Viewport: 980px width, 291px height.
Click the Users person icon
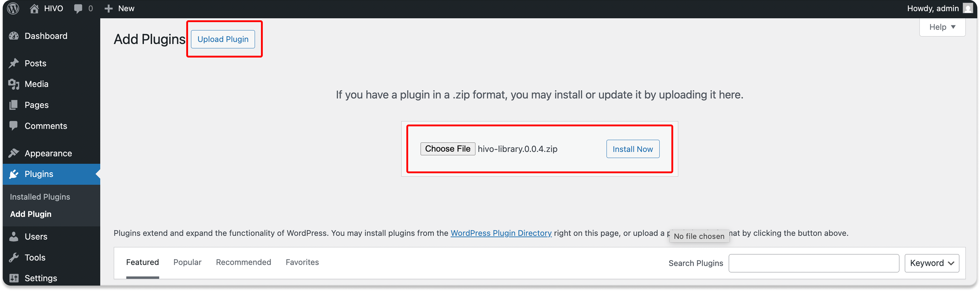coord(14,237)
